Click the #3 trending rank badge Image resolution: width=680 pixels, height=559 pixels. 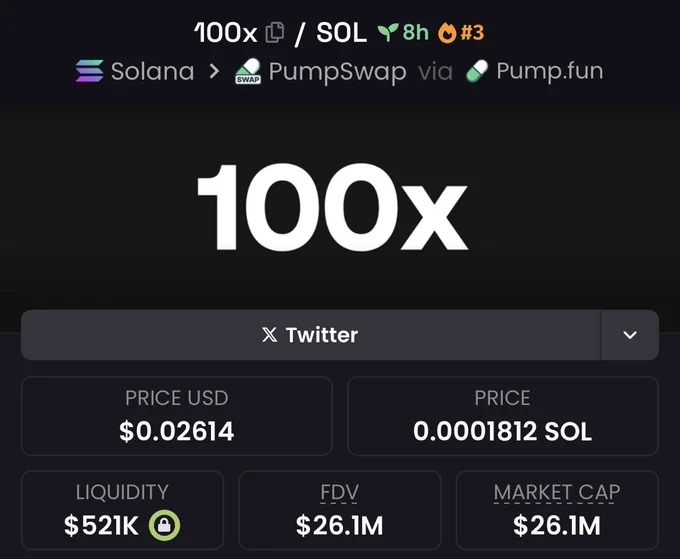coord(472,33)
